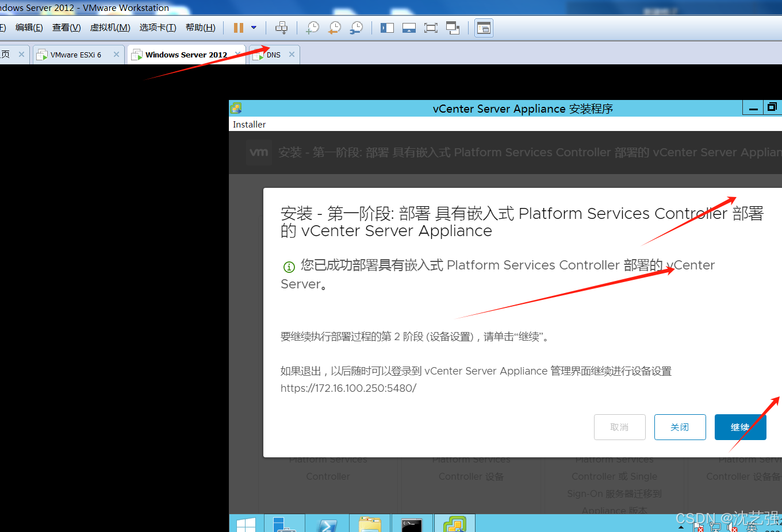Show hidden tray icons arrow in guest

(681, 527)
